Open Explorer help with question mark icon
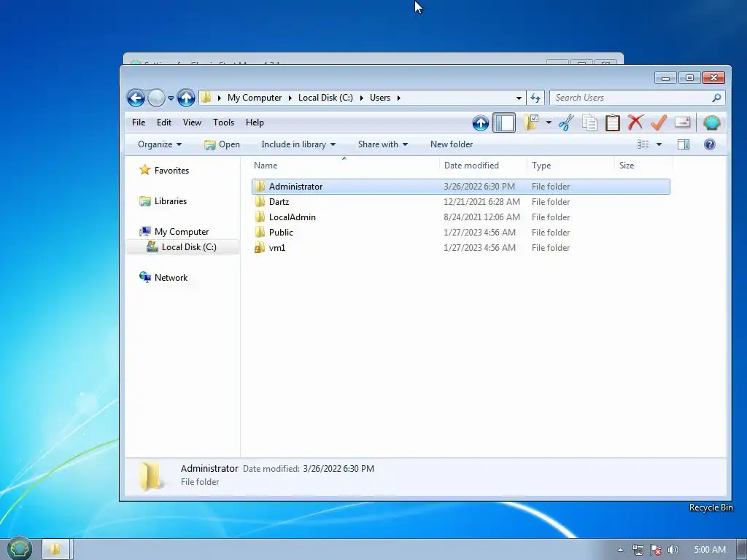Viewport: 747px width, 560px height. coord(709,144)
